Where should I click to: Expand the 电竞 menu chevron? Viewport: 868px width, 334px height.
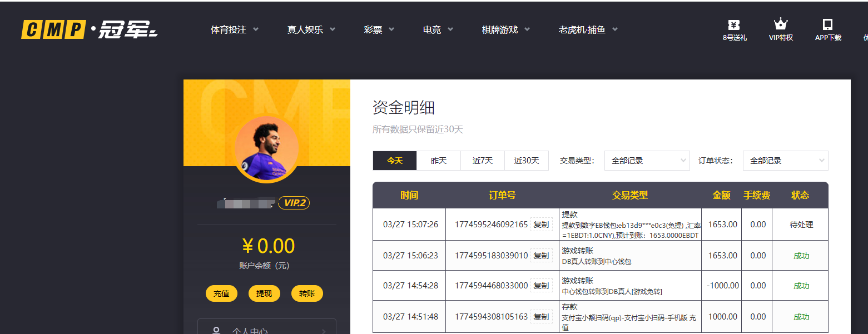click(x=450, y=29)
